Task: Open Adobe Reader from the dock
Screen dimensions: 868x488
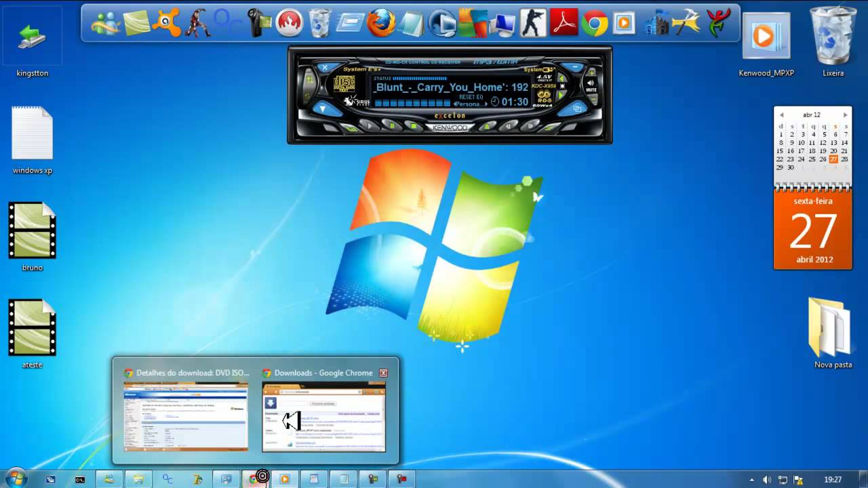Action: point(564,22)
